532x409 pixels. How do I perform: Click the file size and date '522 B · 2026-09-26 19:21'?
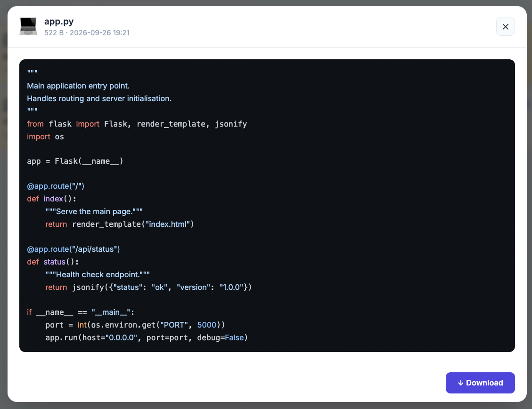point(87,33)
